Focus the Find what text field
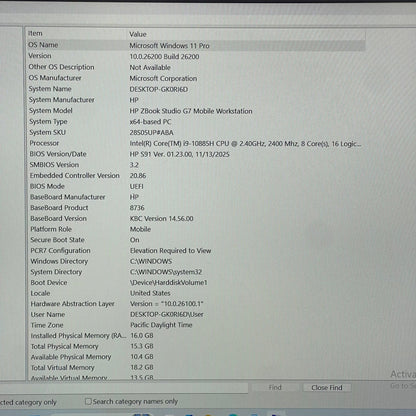This screenshot has height=416, width=416. tap(124, 388)
